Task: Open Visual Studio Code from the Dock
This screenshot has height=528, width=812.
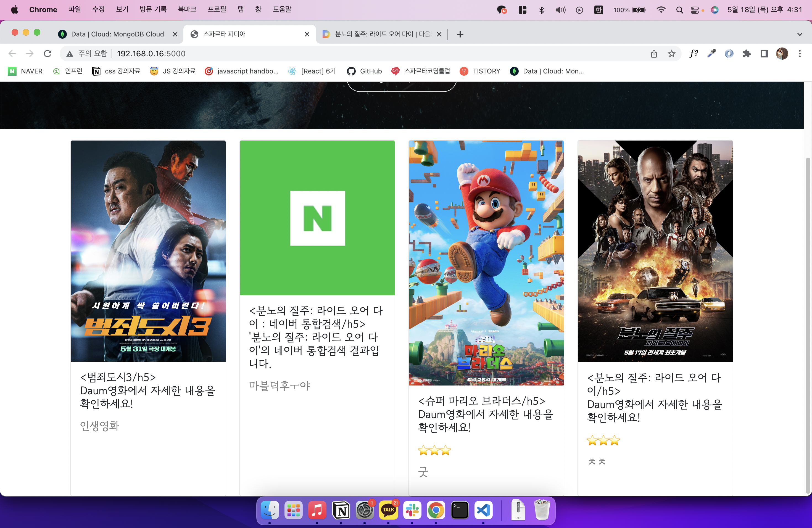Action: [483, 510]
